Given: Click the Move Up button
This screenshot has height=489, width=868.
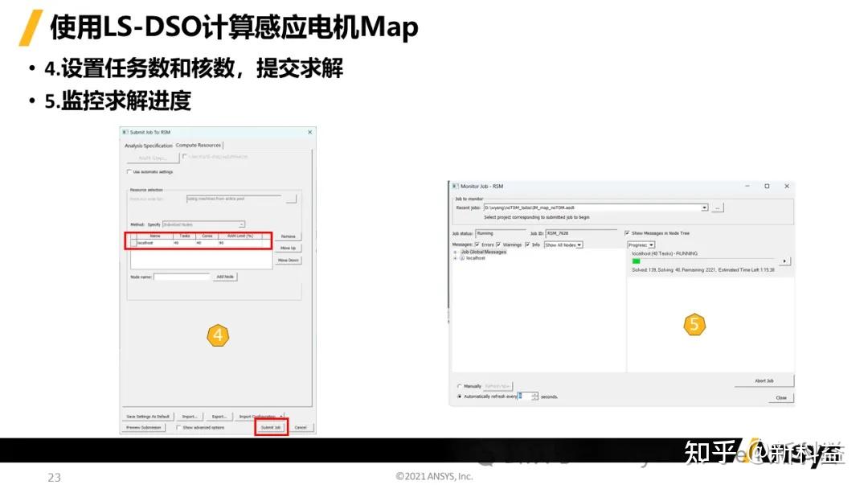Looking at the screenshot, I should coord(288,248).
